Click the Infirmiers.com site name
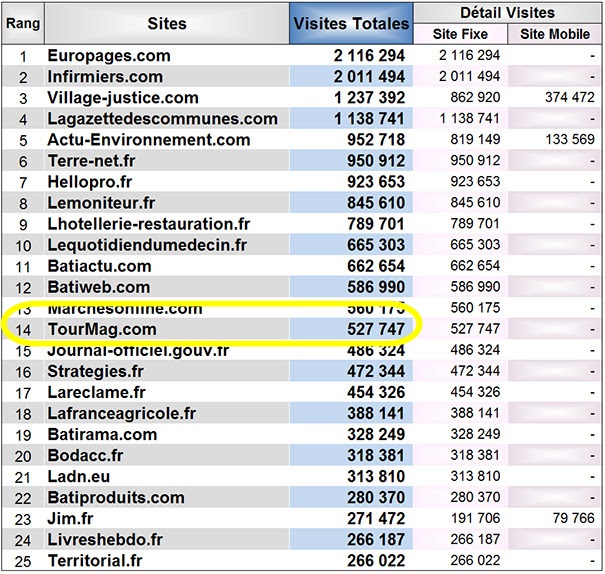 [x=105, y=77]
